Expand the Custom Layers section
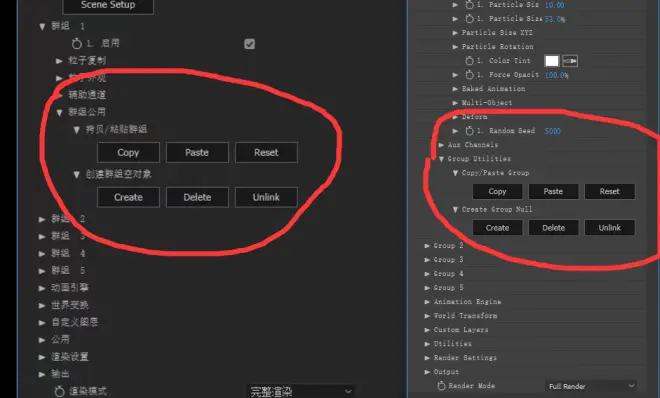 pyautogui.click(x=427, y=330)
